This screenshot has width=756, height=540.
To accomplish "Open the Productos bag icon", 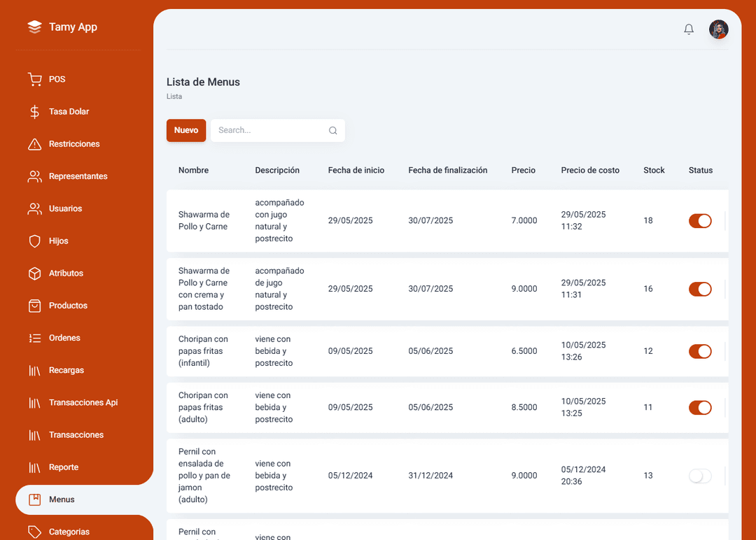I will (x=34, y=306).
